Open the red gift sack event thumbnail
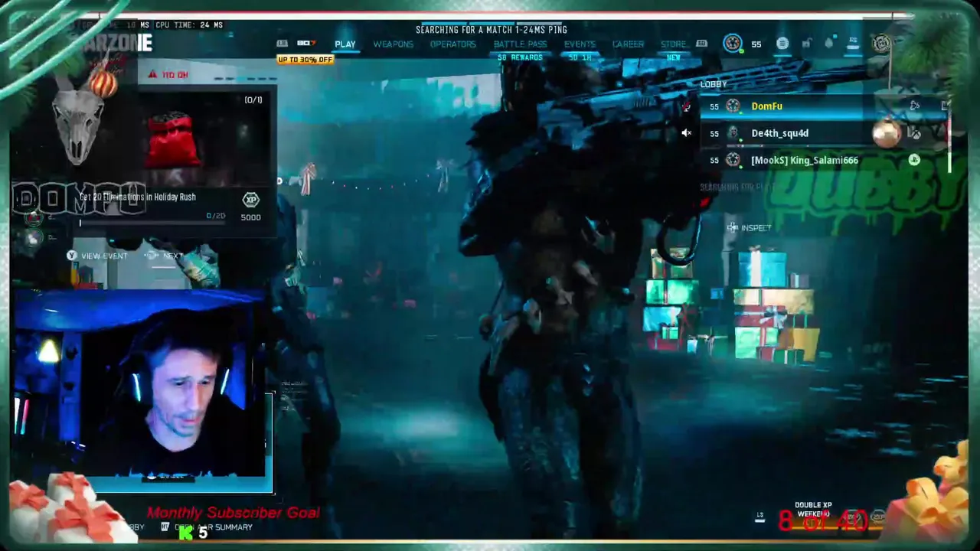Viewport: 980px width, 551px height. tap(173, 140)
